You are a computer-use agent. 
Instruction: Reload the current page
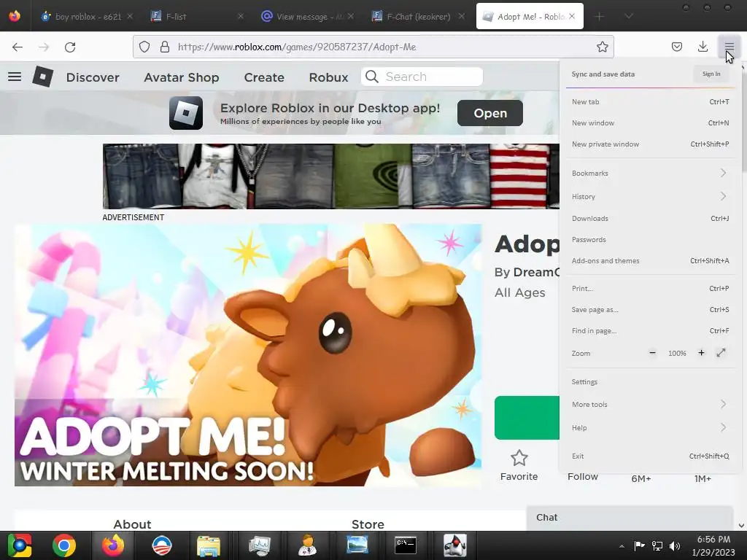70,47
